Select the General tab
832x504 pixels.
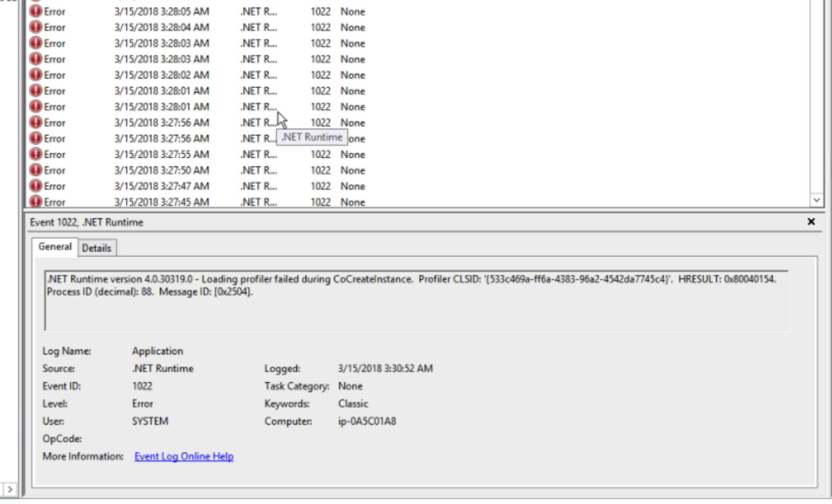coord(54,247)
